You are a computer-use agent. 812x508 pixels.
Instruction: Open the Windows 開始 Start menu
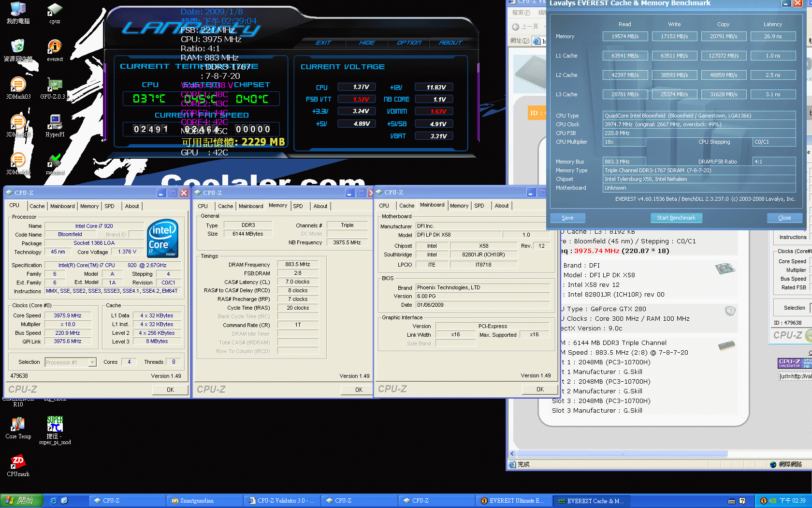(x=22, y=501)
